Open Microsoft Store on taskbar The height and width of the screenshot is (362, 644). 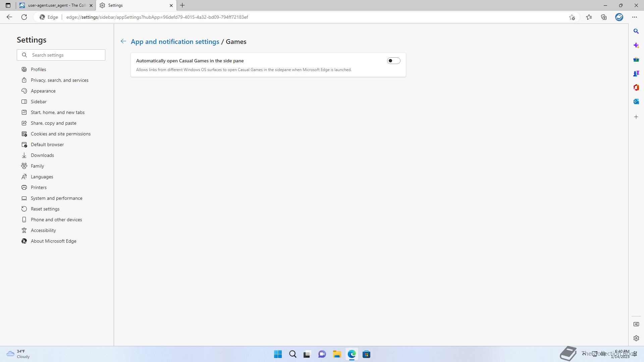[366, 354]
